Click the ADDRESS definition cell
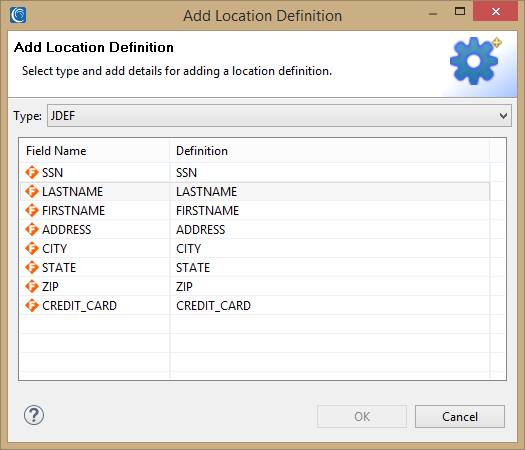525x450 pixels. pos(330,230)
